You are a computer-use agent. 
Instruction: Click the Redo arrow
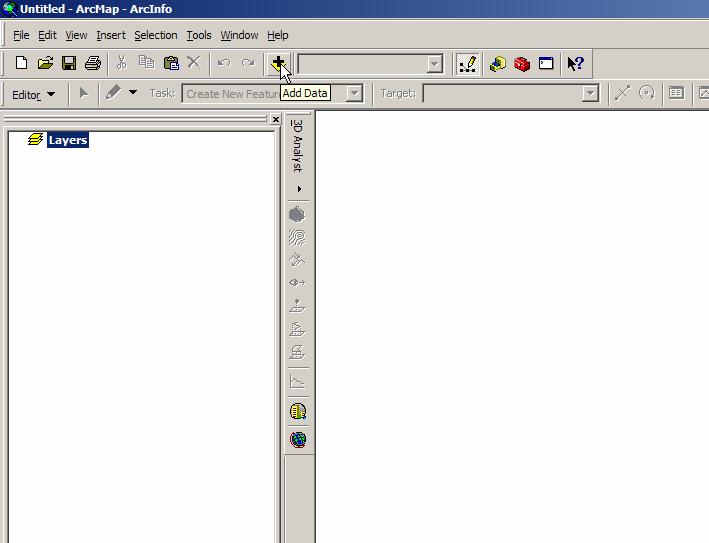(248, 63)
